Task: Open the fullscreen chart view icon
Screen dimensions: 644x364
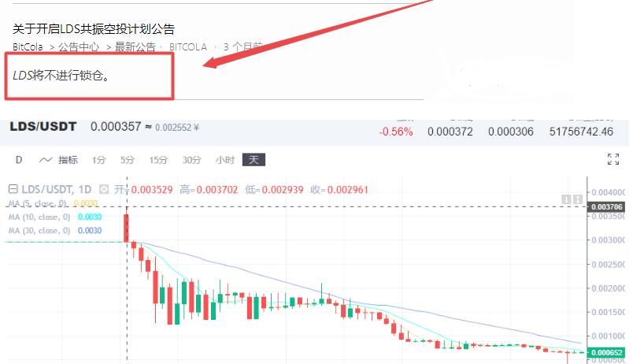Action: point(613,159)
